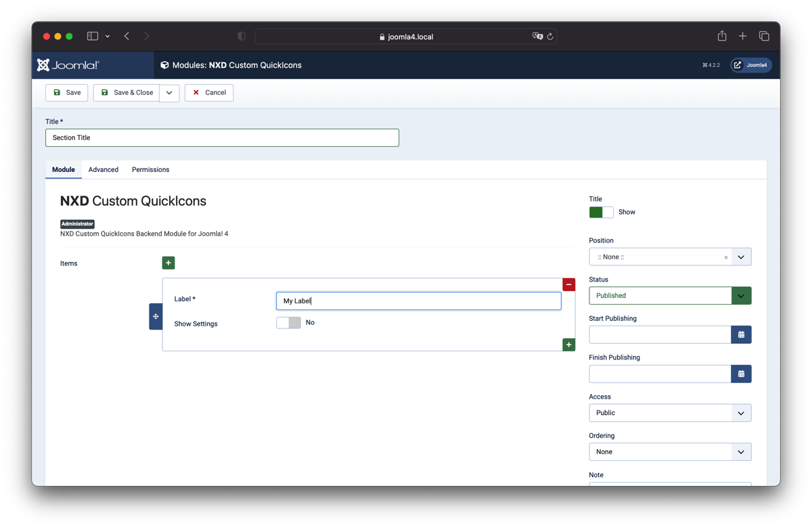Open the Status dropdown
Image resolution: width=812 pixels, height=528 pixels.
point(670,296)
